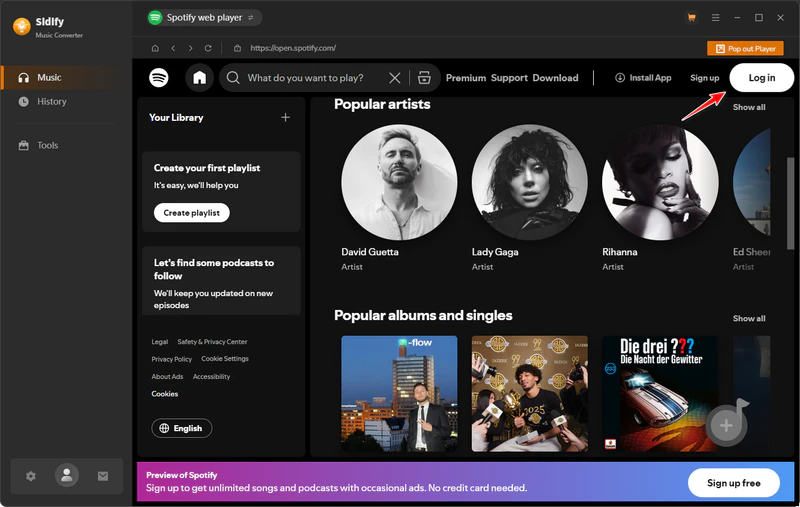Click 'Let's find some podcasts to follow' text

(214, 269)
